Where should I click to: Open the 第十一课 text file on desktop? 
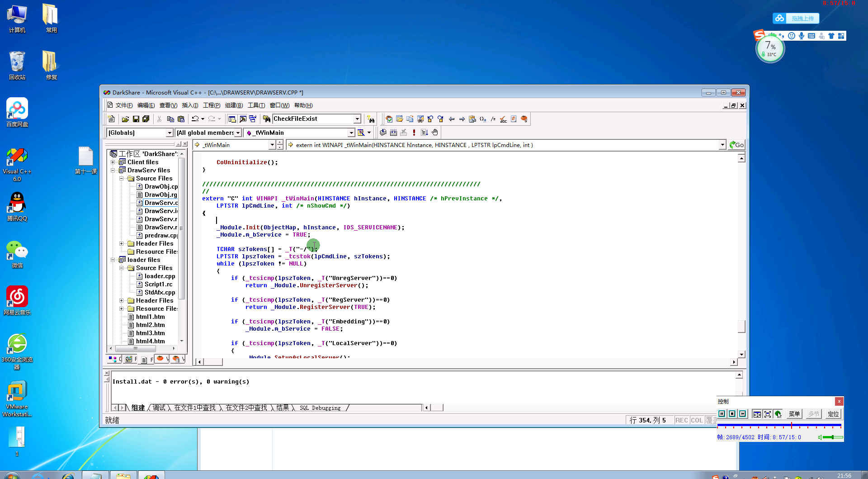coord(85,160)
